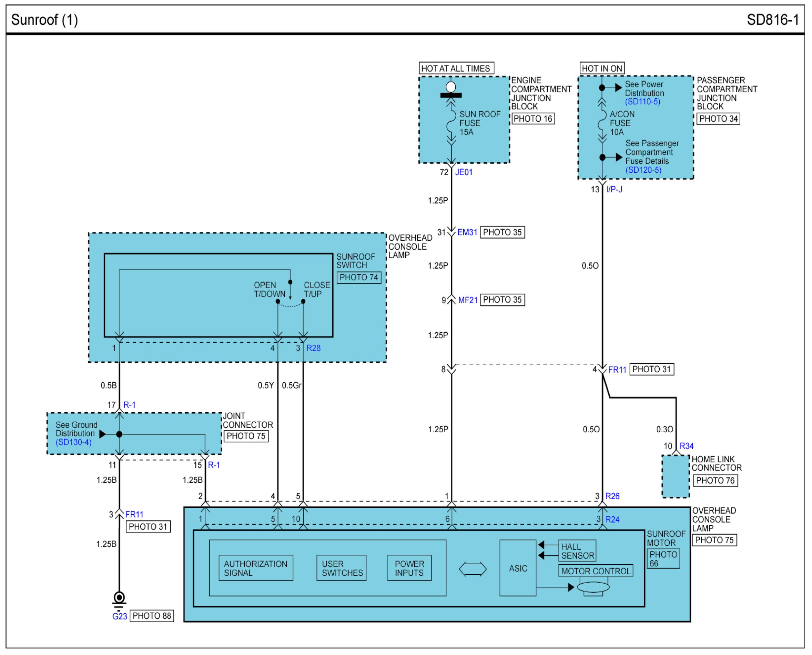This screenshot has width=812, height=655.
Task: Select the AUTHORIZATION SIGNAL block
Action: pos(256,568)
